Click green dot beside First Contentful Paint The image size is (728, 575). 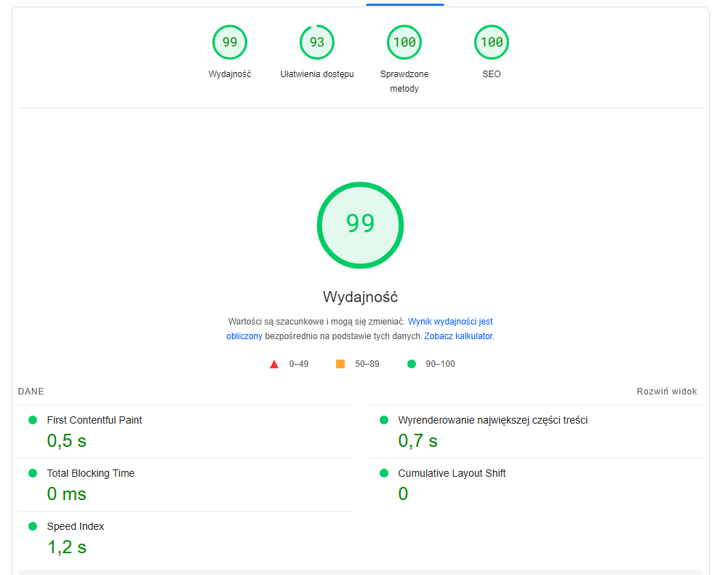pyautogui.click(x=32, y=420)
